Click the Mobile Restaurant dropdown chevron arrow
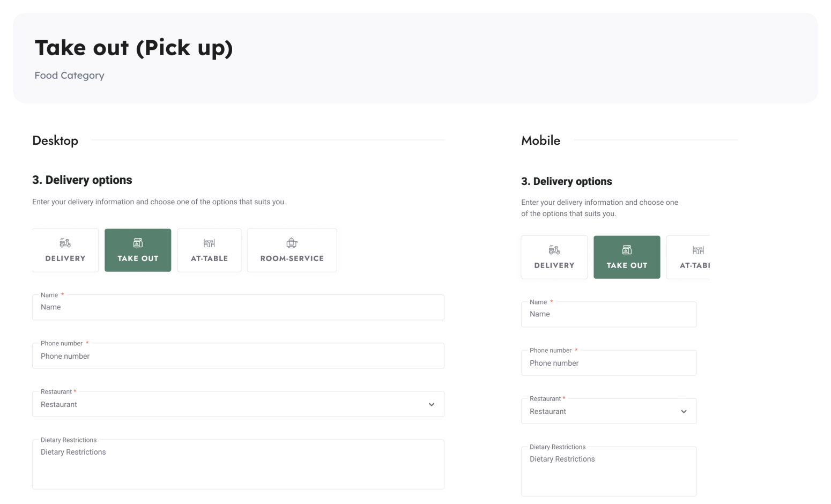Screen dimensions: 831x504 [x=684, y=412]
